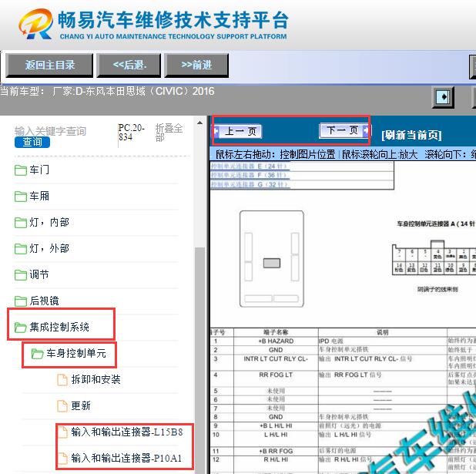Viewport: 476px width, 474px height.
Task: Expand the 灯，内部 folder
Action: click(49, 223)
